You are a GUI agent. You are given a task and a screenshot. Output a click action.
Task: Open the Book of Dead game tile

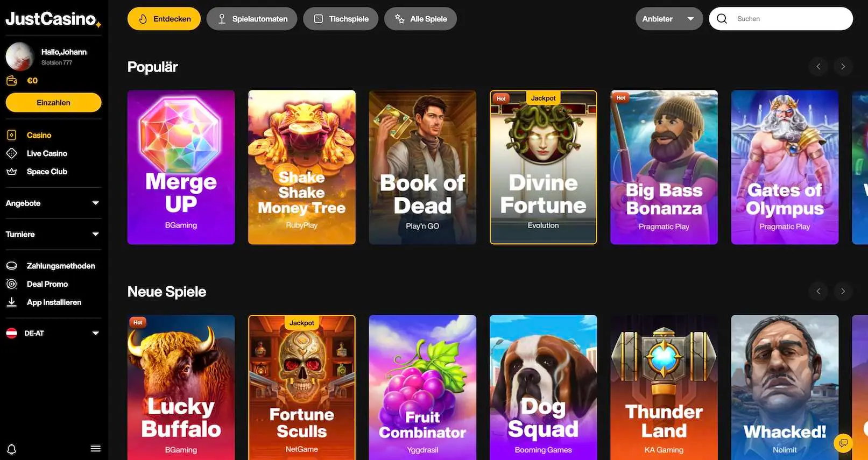[x=422, y=167]
